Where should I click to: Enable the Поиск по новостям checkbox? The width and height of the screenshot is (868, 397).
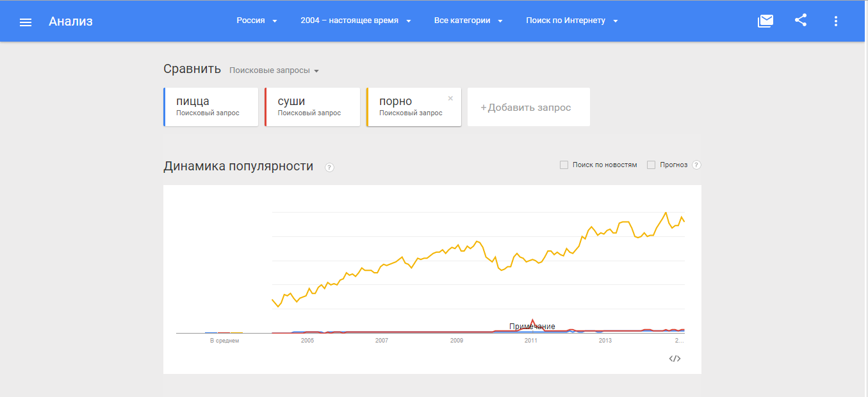click(x=564, y=165)
